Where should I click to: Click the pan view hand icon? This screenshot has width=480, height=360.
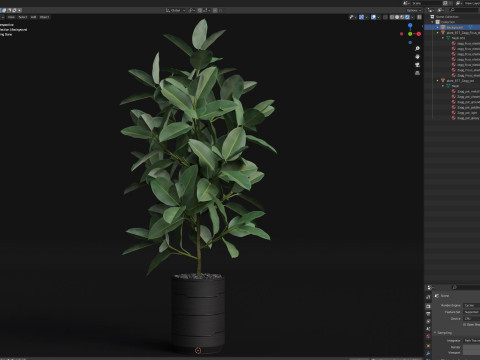tap(417, 57)
